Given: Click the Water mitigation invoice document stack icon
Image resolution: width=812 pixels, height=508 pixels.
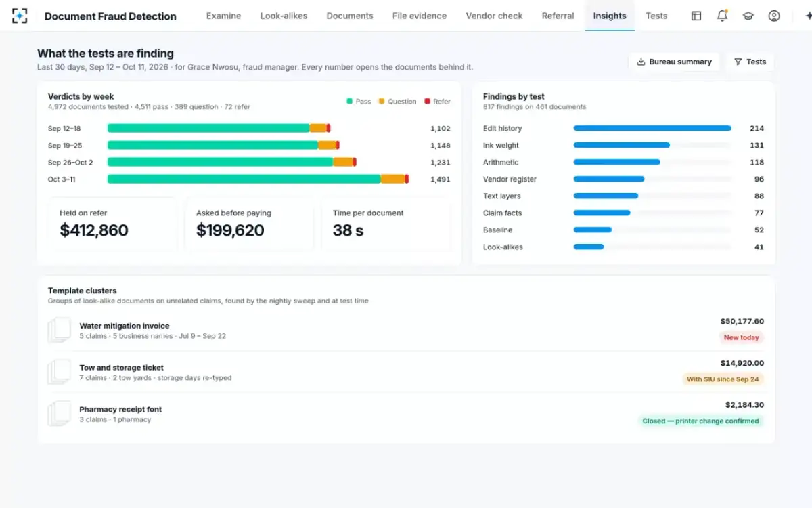Looking at the screenshot, I should (60, 331).
